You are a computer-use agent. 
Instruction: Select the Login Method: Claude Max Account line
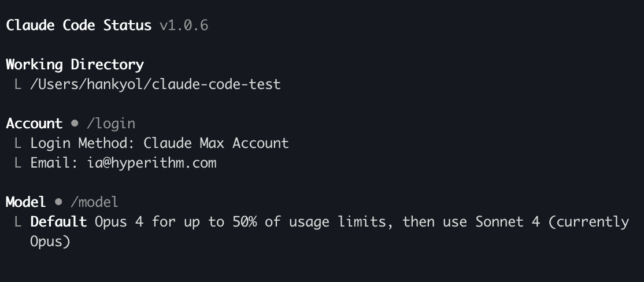click(160, 143)
